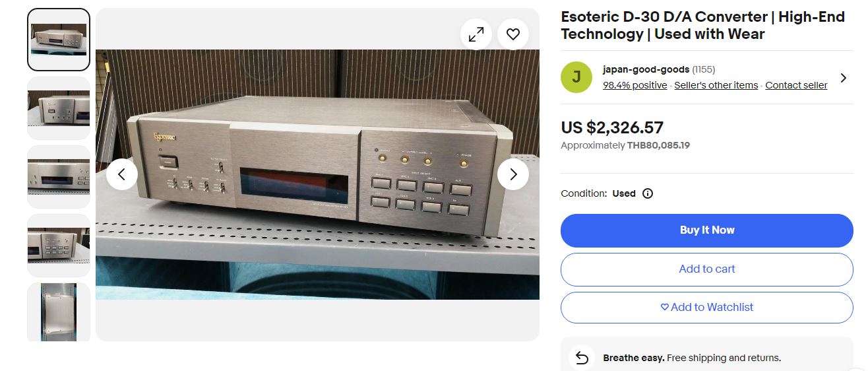868x371 pixels.
Task: Click the returns arrow icon beside Breathe easy
Action: point(582,358)
